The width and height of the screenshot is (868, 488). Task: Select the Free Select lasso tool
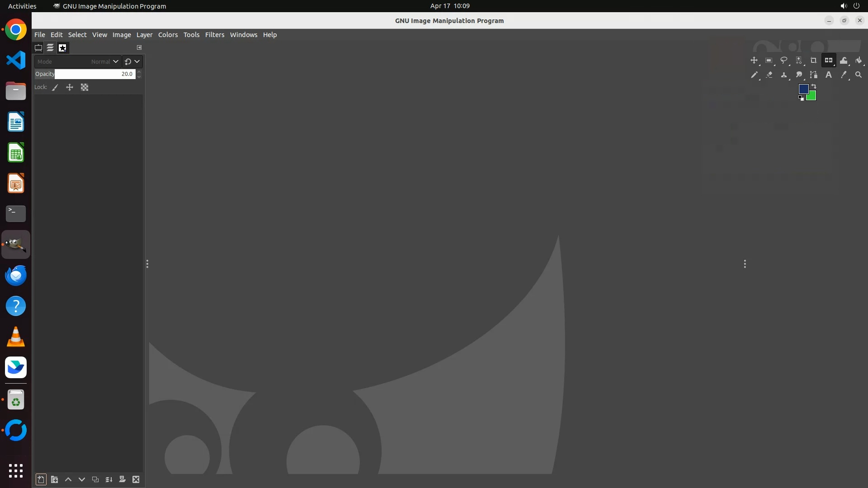784,61
